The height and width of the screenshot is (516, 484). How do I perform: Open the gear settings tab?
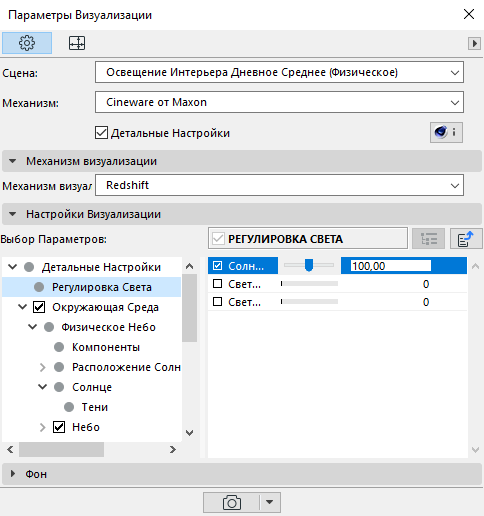pyautogui.click(x=27, y=43)
